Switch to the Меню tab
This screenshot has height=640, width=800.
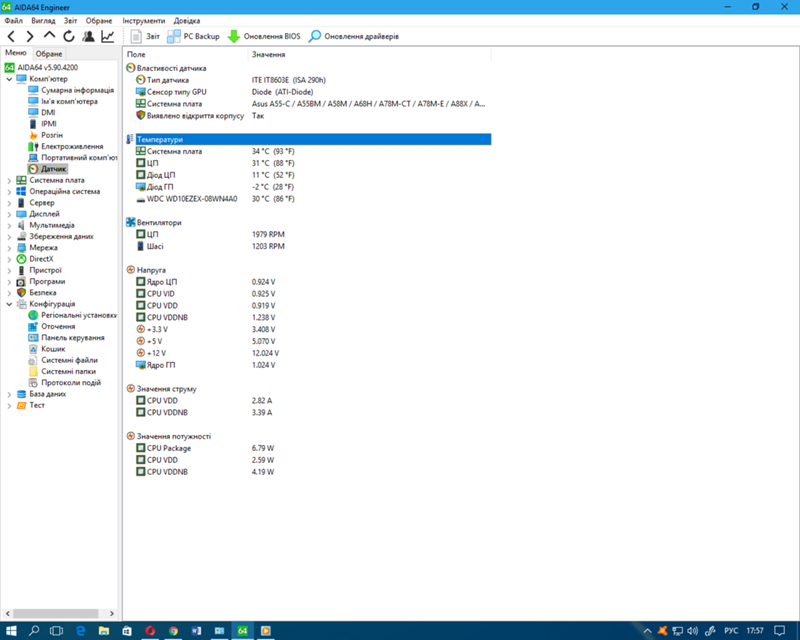click(16, 53)
